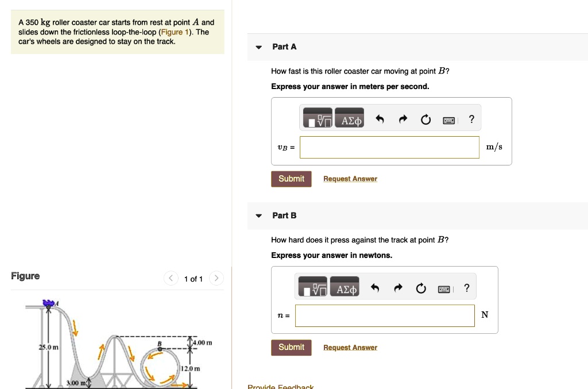Undo last entry in Part A
Viewport: 588px width, 389px height.
pyautogui.click(x=380, y=120)
